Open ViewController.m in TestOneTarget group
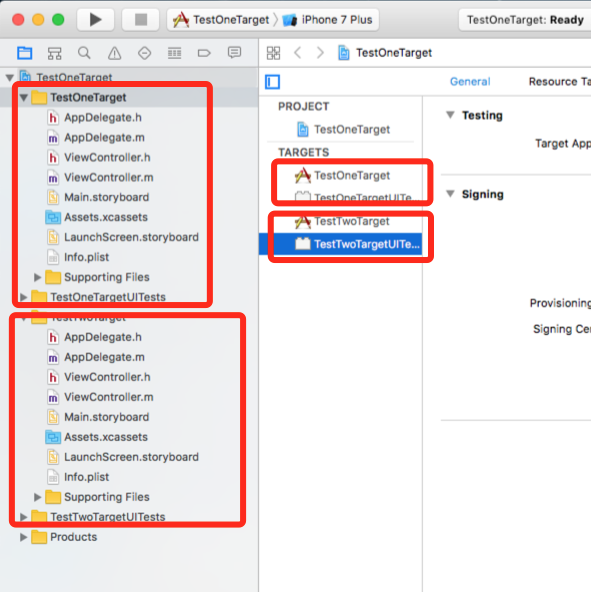The height and width of the screenshot is (592, 591). point(100,177)
